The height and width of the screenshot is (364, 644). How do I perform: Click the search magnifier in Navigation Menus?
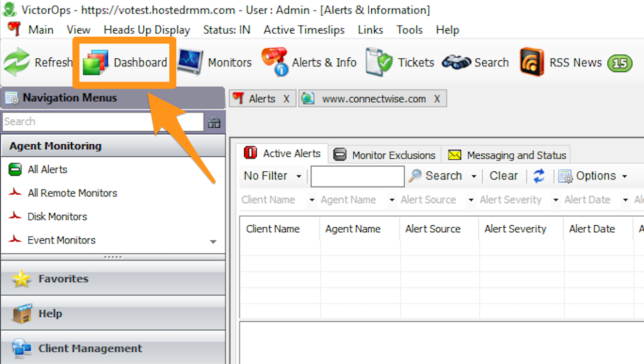click(x=214, y=122)
